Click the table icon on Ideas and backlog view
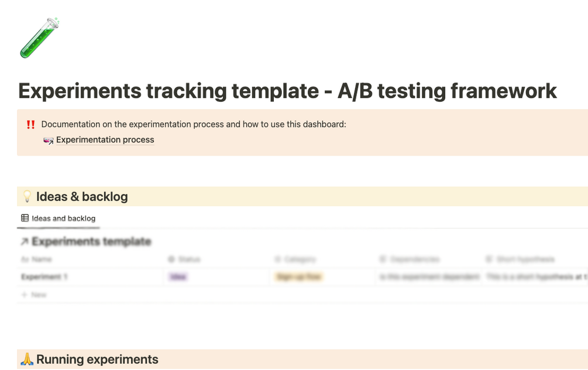 click(25, 219)
